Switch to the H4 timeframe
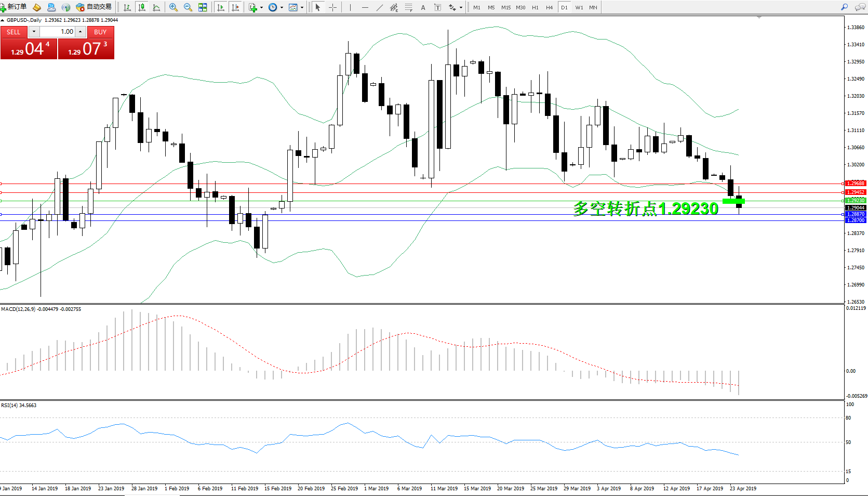The image size is (868, 496). pos(549,7)
